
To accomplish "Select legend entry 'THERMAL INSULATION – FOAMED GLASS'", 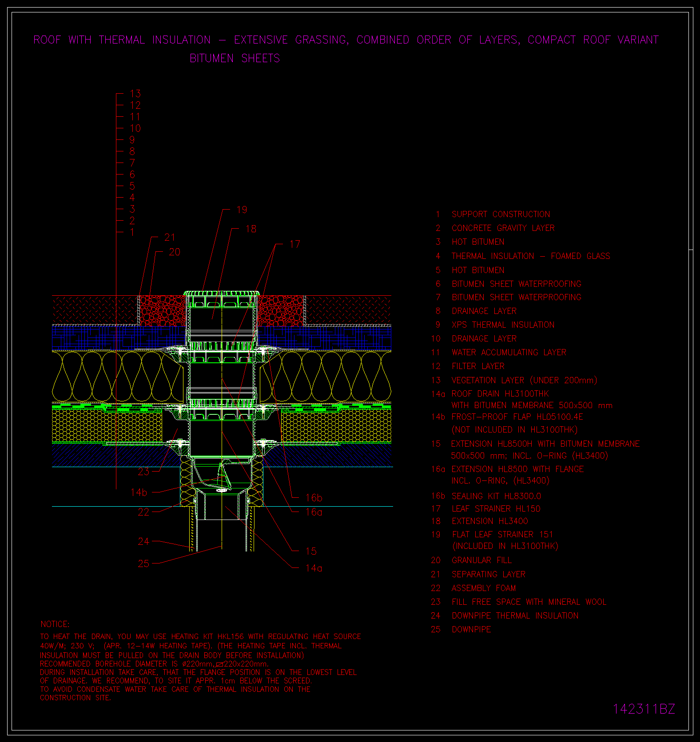I will 530,256.
